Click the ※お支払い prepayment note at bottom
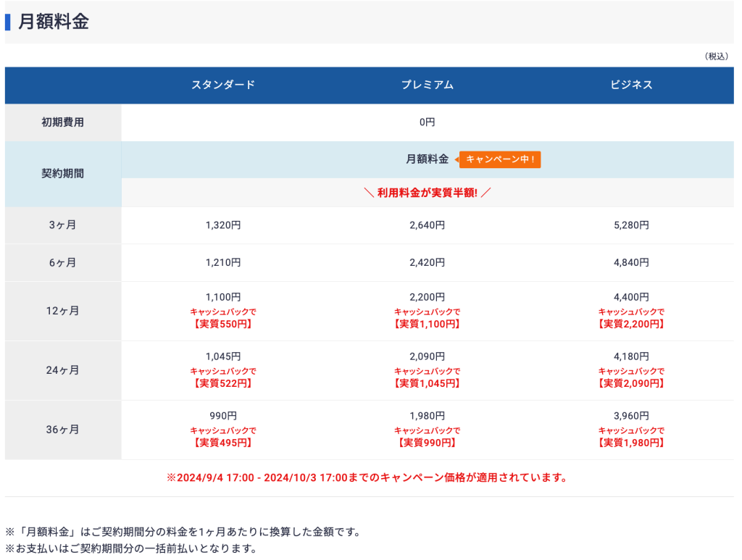The image size is (742, 560). click(x=129, y=550)
